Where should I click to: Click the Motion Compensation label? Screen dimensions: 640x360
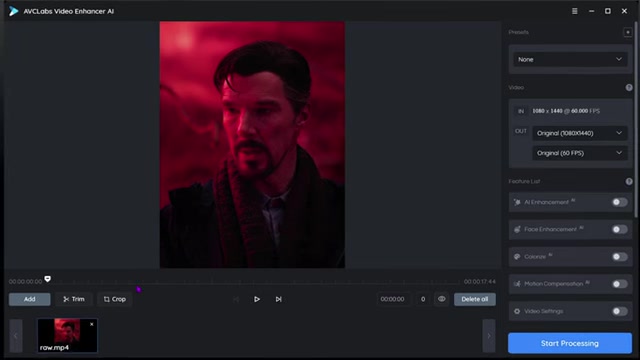pos(554,284)
